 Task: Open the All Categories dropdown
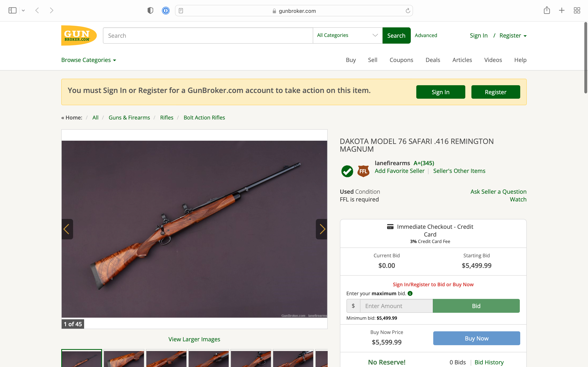coord(347,35)
